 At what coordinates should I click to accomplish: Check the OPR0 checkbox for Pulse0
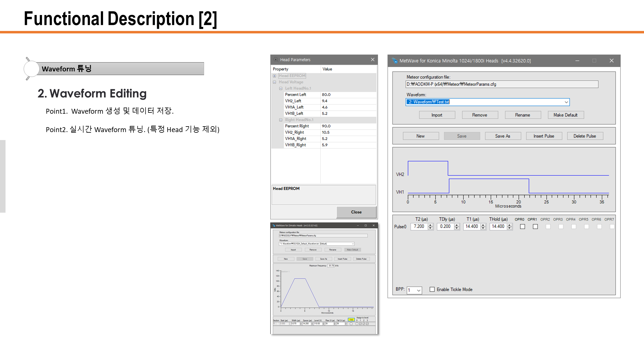pos(523,227)
